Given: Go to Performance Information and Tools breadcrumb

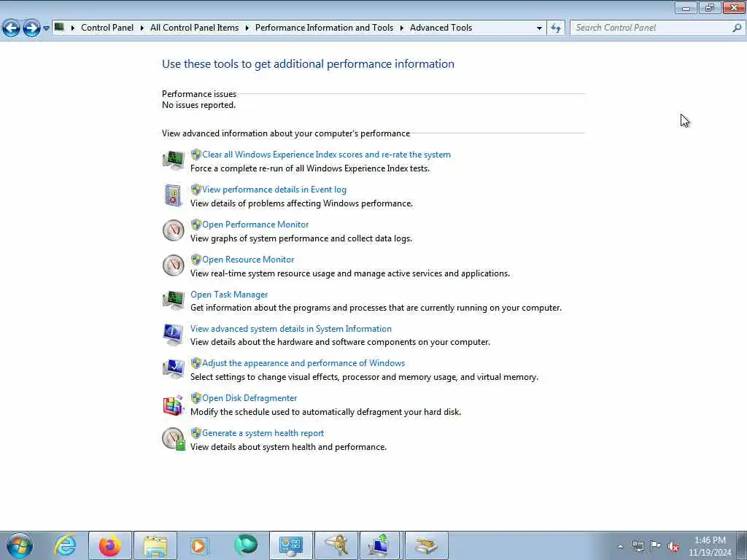Looking at the screenshot, I should coord(324,28).
